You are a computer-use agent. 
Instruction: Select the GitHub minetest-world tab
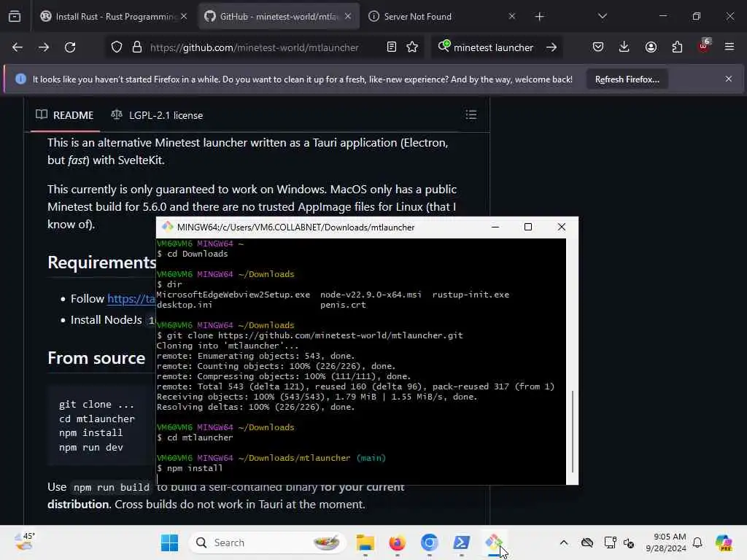click(x=279, y=17)
